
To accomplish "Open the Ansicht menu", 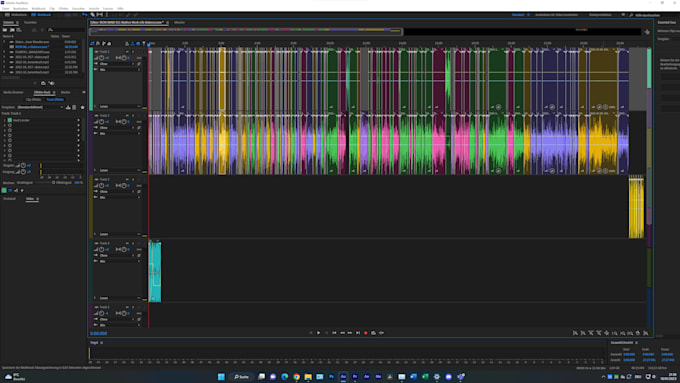I will pos(94,8).
